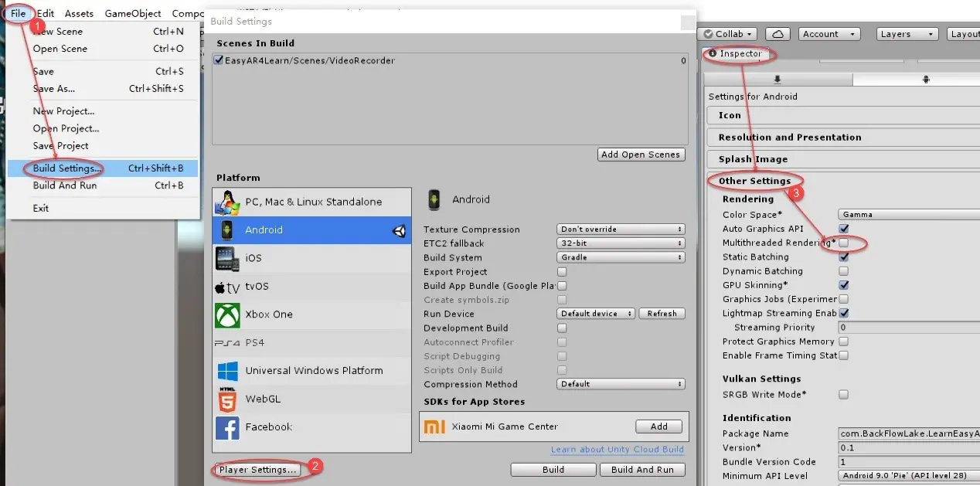Toggle Lightmap Streaming Enabled checkbox
This screenshot has width=980, height=486.
click(843, 314)
